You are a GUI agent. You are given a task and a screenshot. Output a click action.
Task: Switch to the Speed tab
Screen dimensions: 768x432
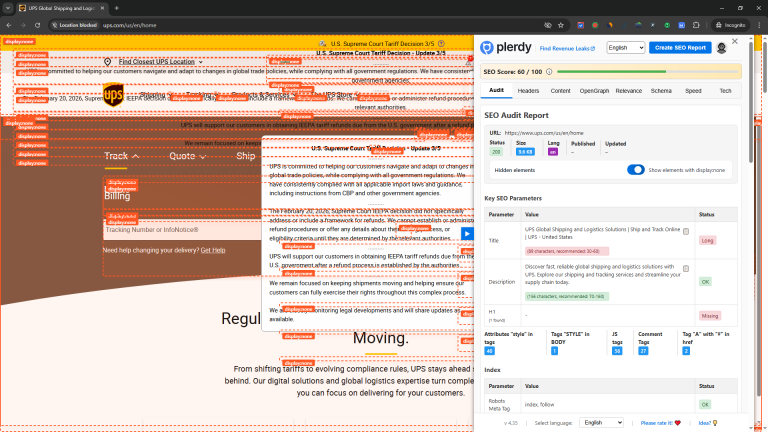pos(693,91)
